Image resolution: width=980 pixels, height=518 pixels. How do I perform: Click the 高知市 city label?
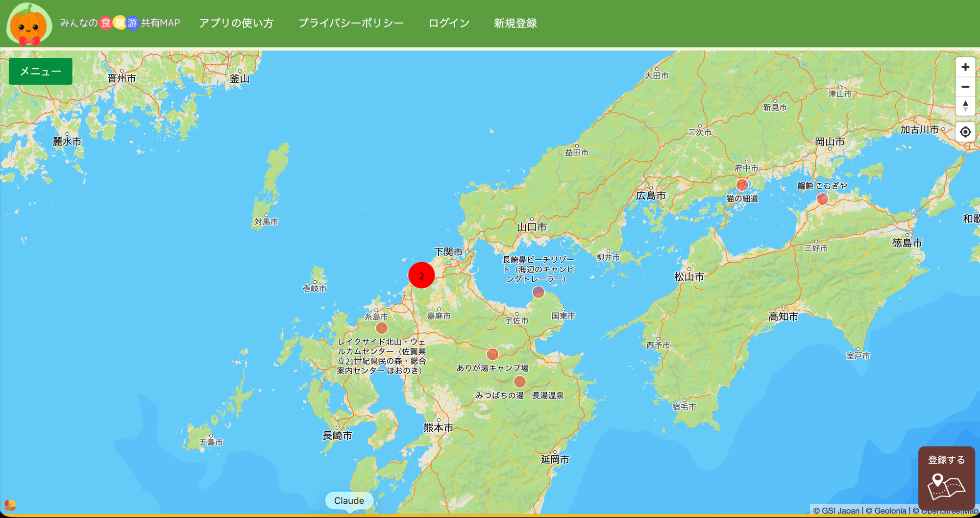point(783,317)
